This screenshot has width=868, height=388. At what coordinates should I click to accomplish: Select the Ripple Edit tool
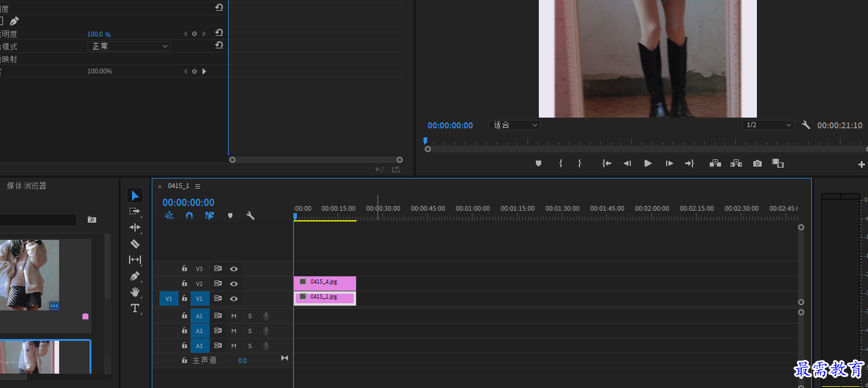click(135, 227)
